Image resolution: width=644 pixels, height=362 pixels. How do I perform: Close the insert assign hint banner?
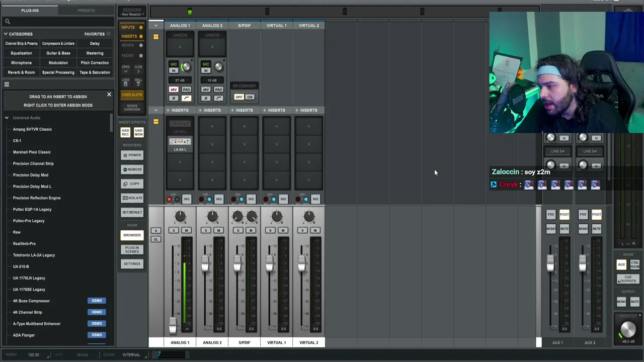(x=109, y=95)
